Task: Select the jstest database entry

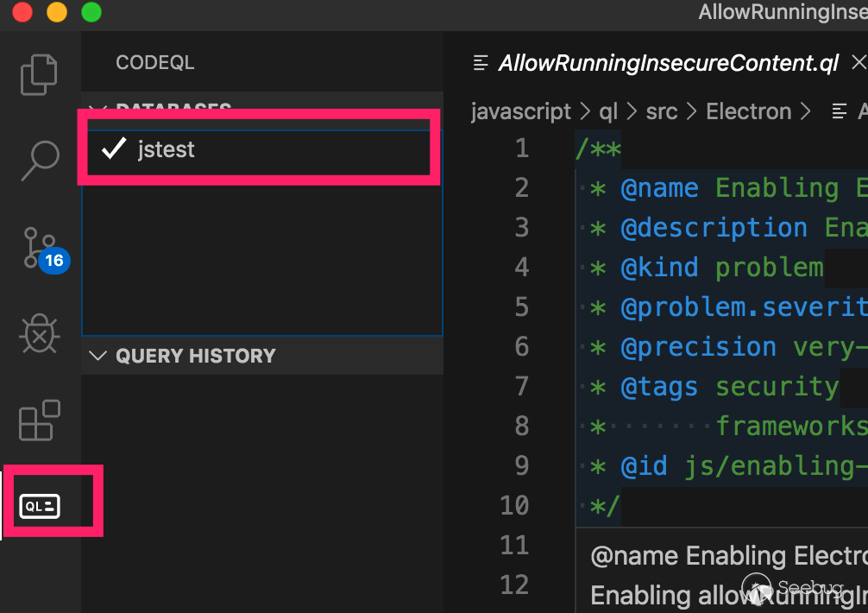Action: coord(167,149)
